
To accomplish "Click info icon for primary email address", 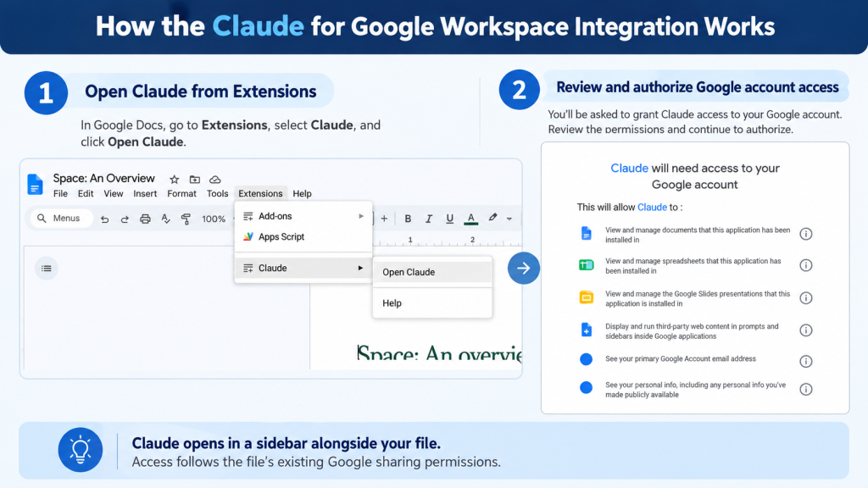I will tap(806, 361).
